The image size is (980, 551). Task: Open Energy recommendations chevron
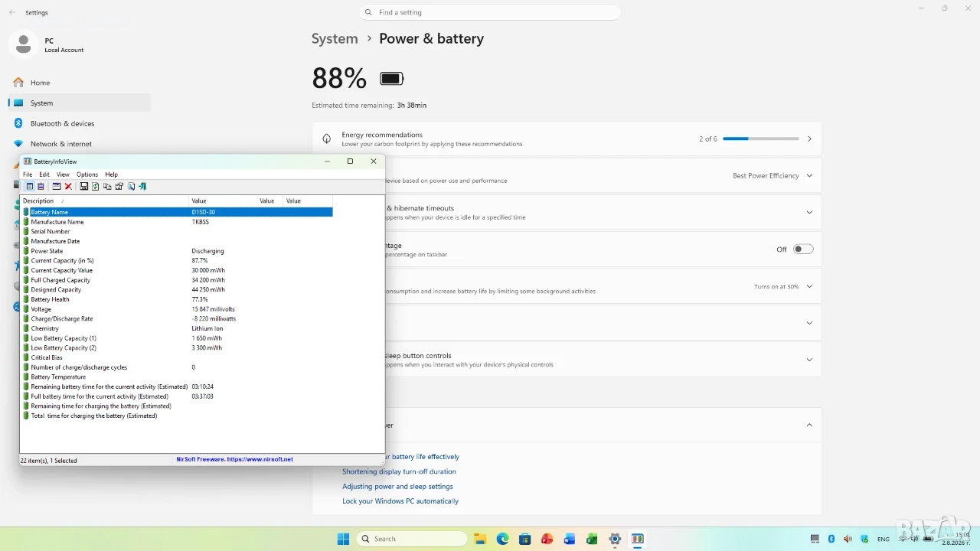click(x=809, y=139)
